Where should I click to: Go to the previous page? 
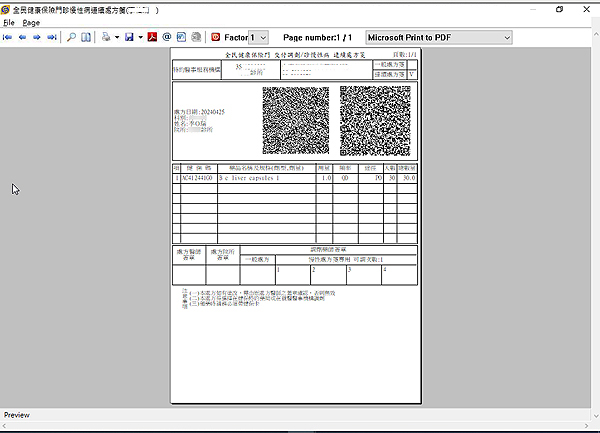22,37
